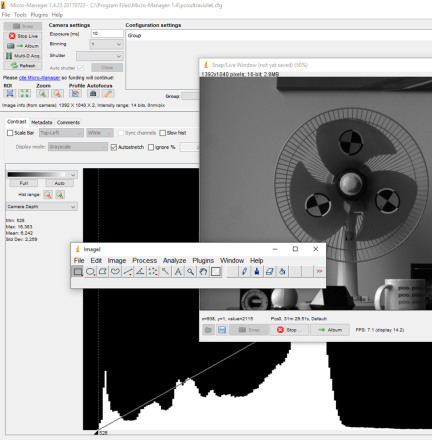Screen dimensions: 432x440
Task: Open the Shutter dropdown
Action: coord(100,56)
